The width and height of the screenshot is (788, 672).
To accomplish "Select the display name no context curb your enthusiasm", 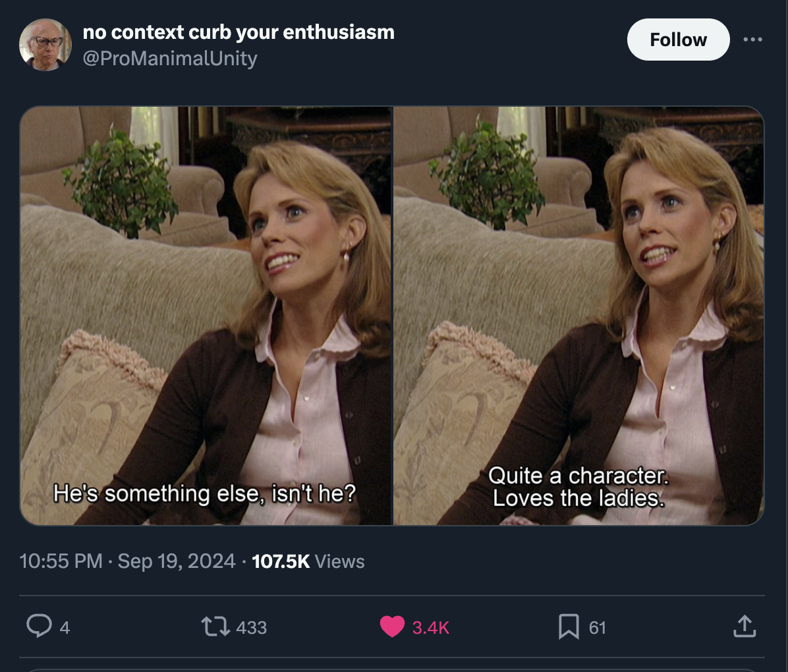I will [x=237, y=32].
